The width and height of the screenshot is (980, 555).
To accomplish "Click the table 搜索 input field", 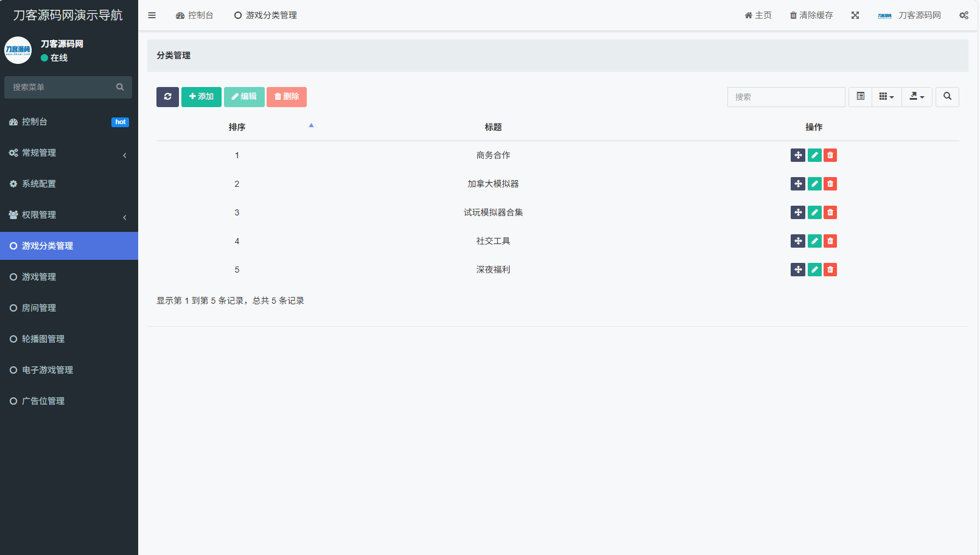I will tap(786, 97).
